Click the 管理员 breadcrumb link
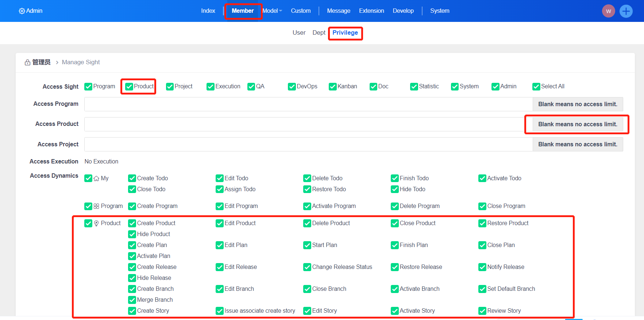 pyautogui.click(x=41, y=62)
